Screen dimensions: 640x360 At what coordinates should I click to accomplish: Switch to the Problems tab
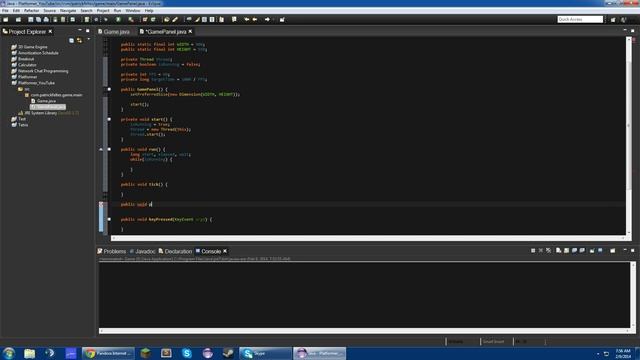[x=111, y=251]
